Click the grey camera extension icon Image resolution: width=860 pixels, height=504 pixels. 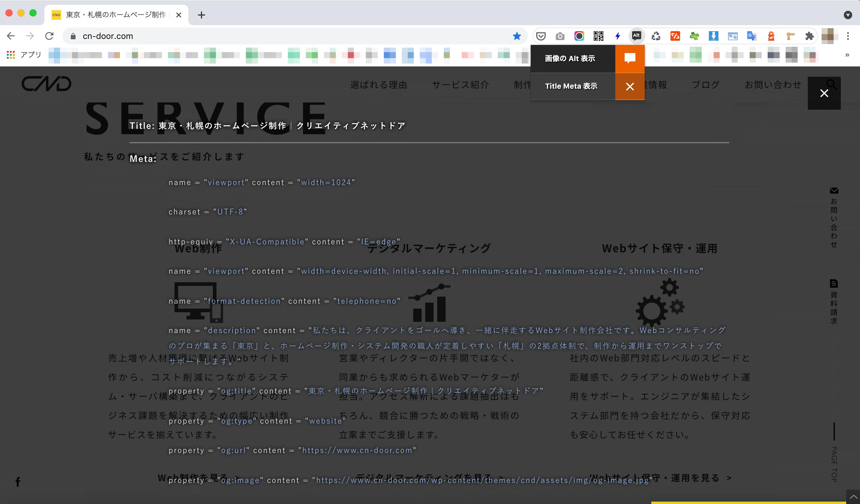click(x=560, y=36)
